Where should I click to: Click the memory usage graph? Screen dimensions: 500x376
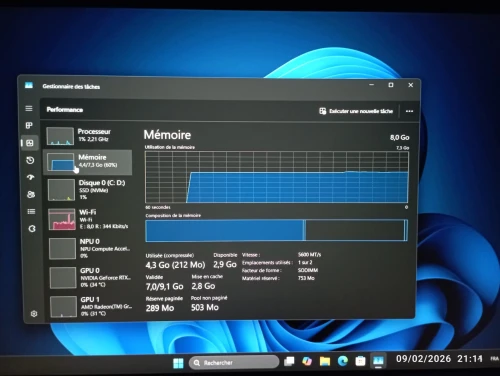click(x=277, y=177)
